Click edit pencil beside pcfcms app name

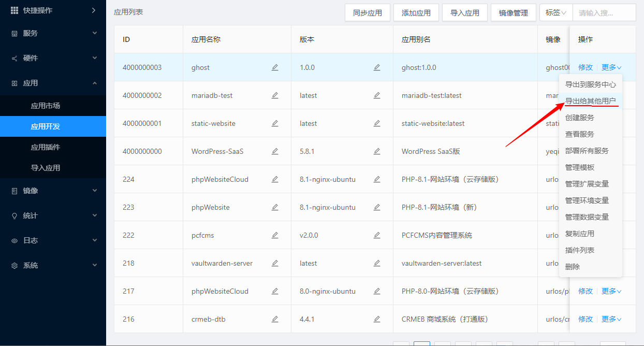tap(275, 235)
